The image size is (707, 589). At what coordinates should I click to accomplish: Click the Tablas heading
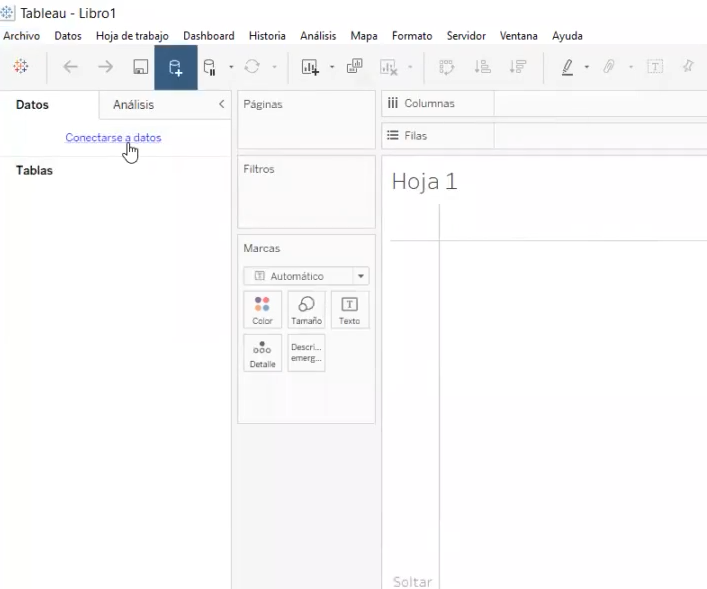point(34,170)
